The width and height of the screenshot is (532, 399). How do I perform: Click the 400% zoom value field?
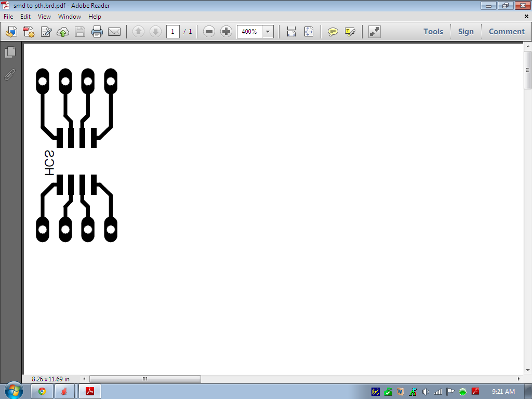[249, 32]
